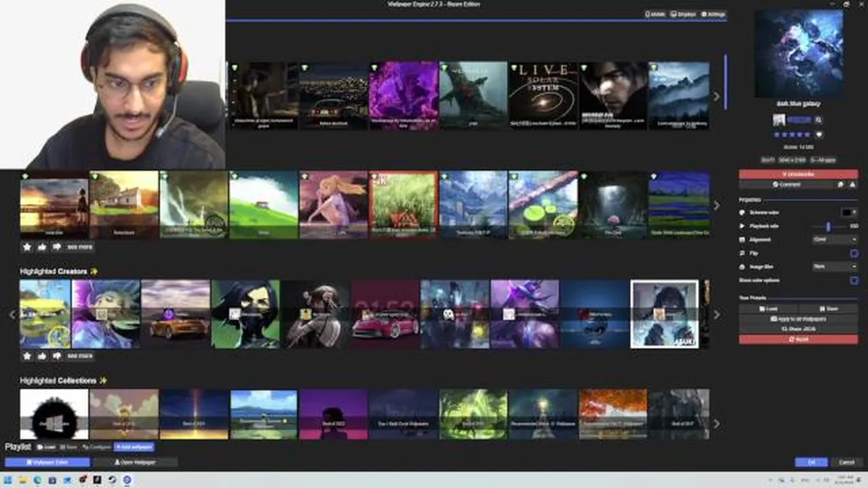The image size is (868, 488).
Task: Click the Scheme color palette icon
Action: tap(742, 212)
